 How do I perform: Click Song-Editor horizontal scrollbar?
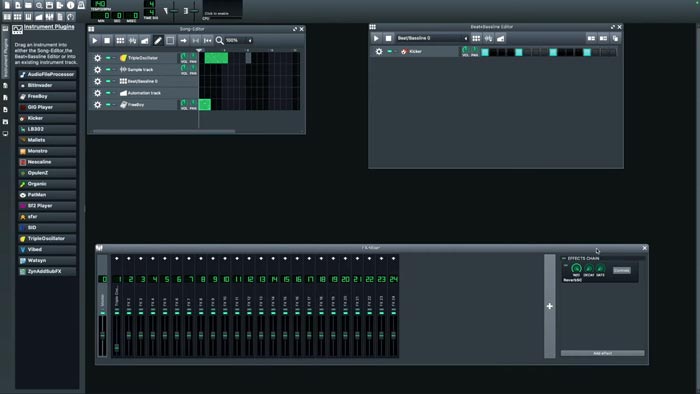(163, 132)
